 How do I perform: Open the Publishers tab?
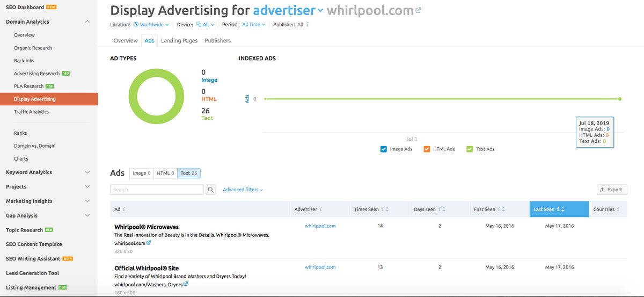(x=217, y=41)
